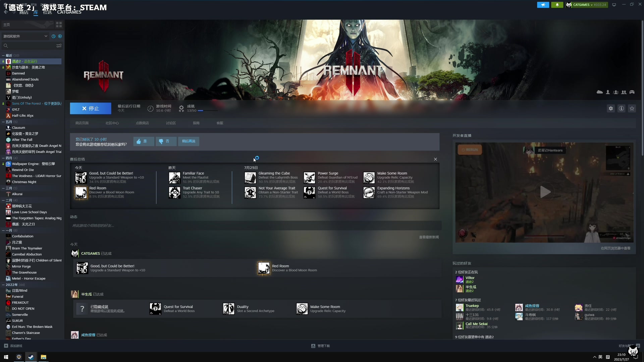Select the Power Surge achievement icon
This screenshot has width=644, height=362.
(309, 178)
